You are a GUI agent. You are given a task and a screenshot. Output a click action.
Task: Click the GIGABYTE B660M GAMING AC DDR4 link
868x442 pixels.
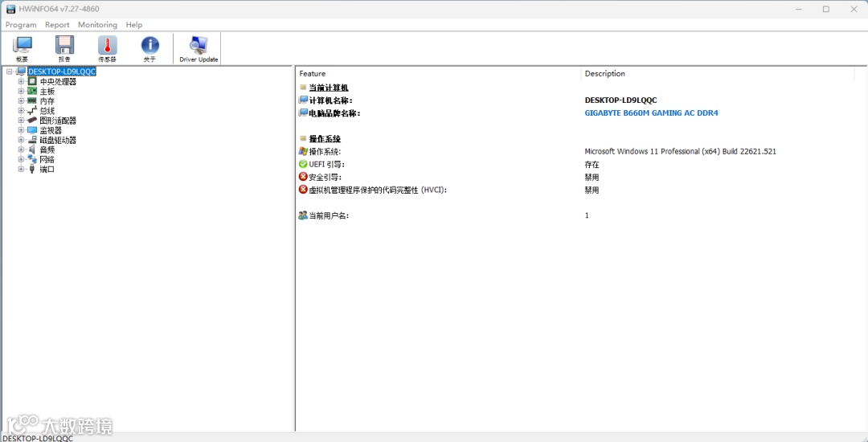[652, 113]
